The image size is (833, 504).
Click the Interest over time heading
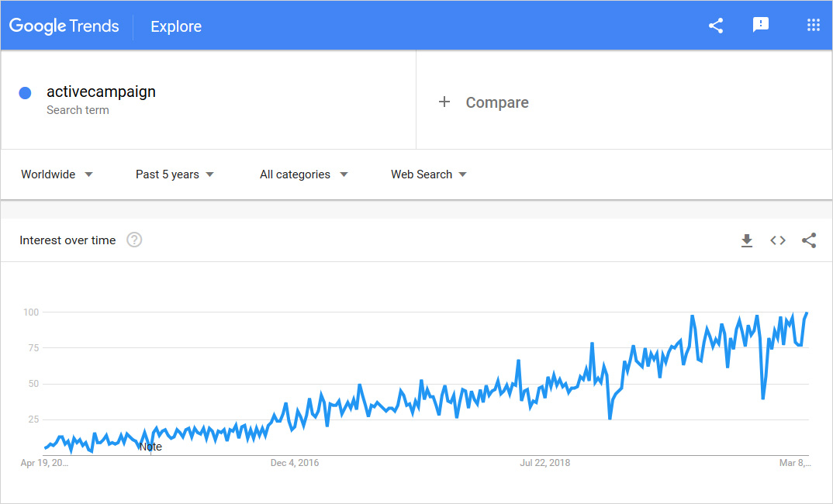pos(67,240)
